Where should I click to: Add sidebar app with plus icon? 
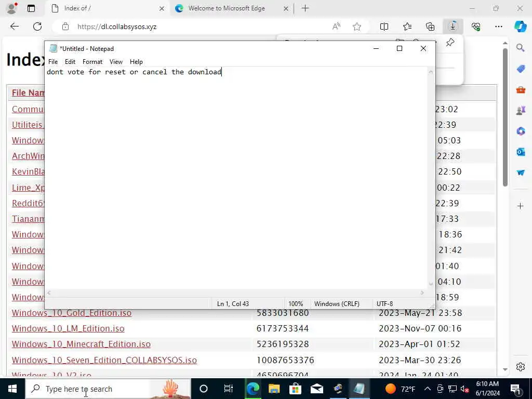(x=521, y=206)
